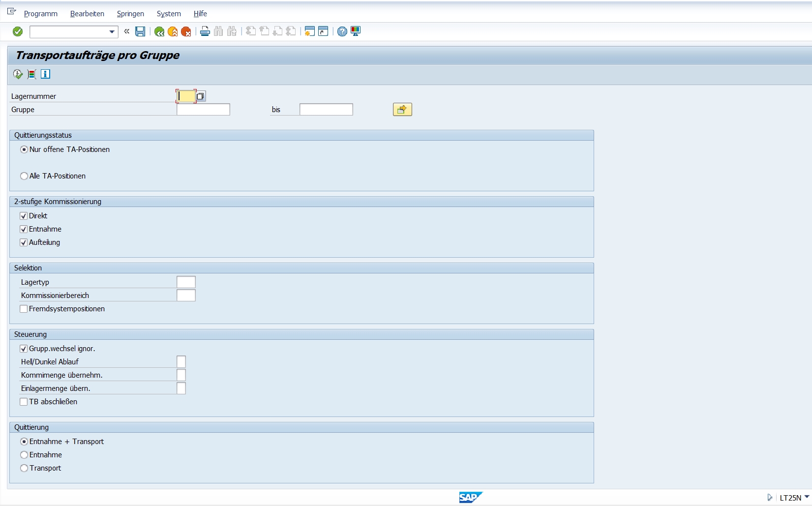Open the Bearbeiten menu
Viewport: 812px width, 506px height.
(x=87, y=14)
